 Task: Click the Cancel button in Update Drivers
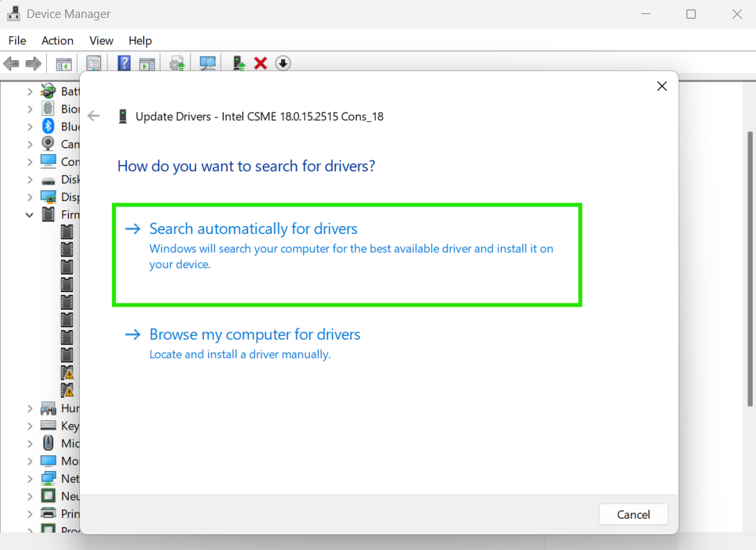coord(633,514)
